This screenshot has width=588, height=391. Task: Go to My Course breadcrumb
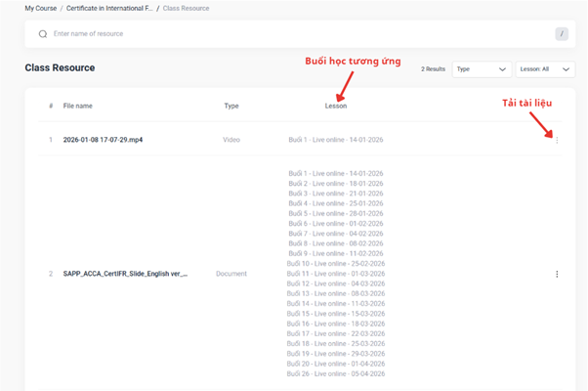coord(40,8)
